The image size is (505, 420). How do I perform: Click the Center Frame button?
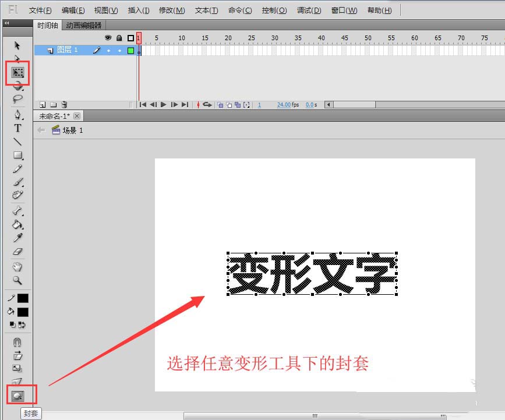pyautogui.click(x=198, y=105)
